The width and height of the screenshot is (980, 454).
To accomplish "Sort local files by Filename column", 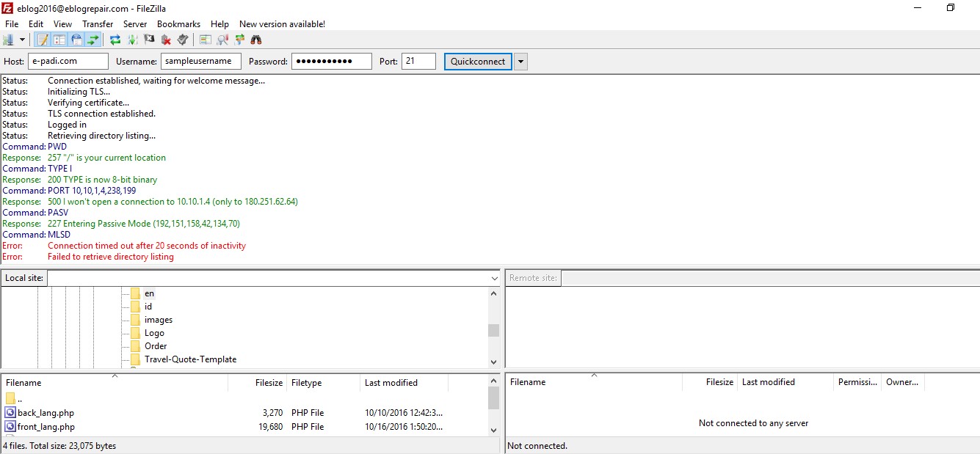I will 115,383.
